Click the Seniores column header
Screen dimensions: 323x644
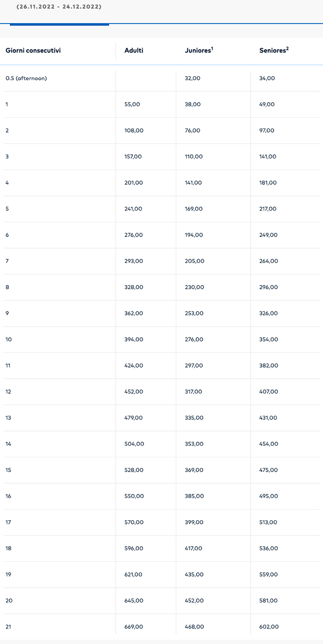pos(272,50)
